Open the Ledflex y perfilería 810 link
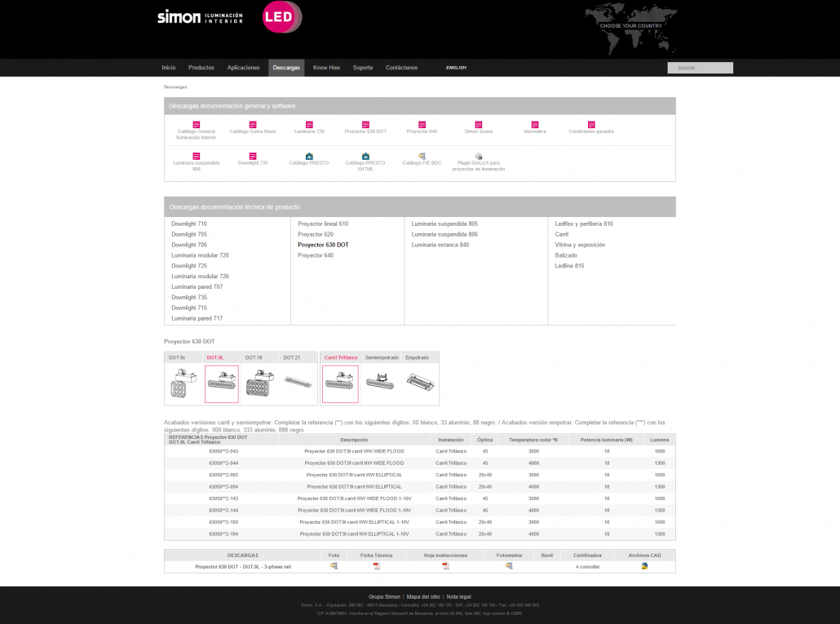The image size is (840, 624). pyautogui.click(x=584, y=223)
